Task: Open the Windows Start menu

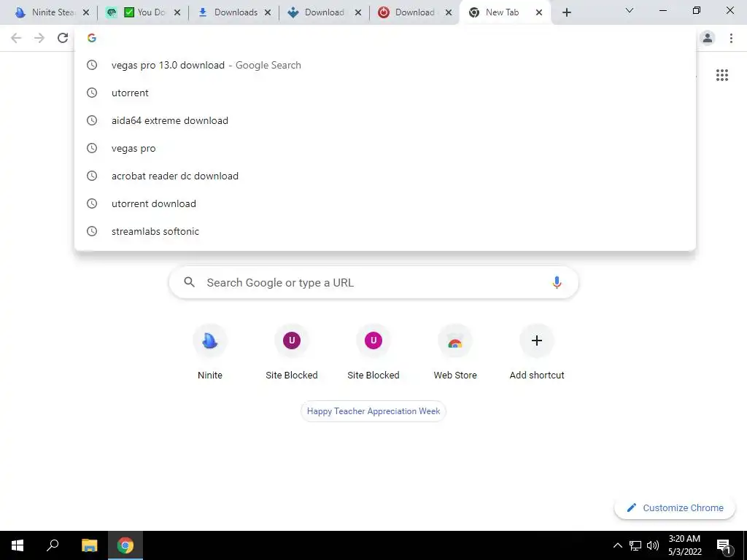Action: (x=18, y=545)
